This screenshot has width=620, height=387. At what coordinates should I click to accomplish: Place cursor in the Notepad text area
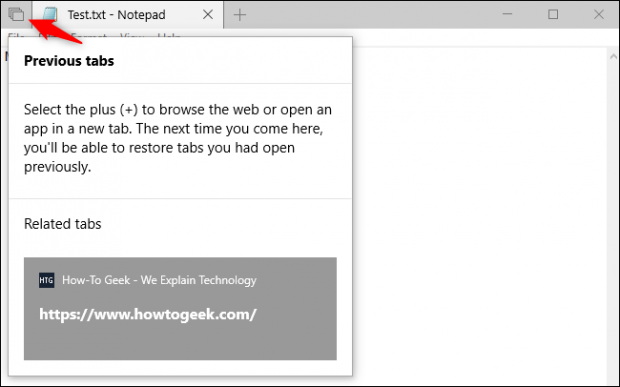click(x=478, y=213)
